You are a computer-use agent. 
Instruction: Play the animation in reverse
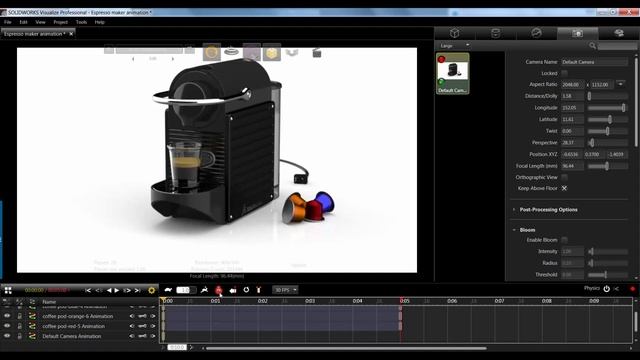(109, 290)
